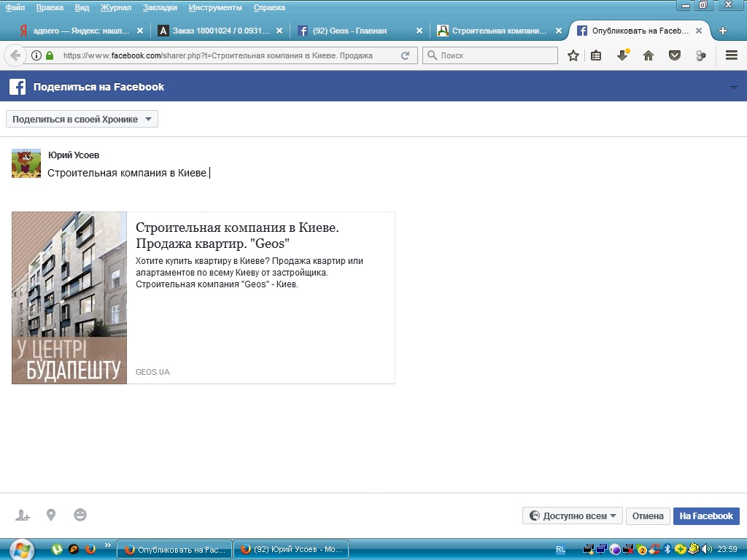
Task: Launch uTorrent from quick launch
Action: pos(57,550)
